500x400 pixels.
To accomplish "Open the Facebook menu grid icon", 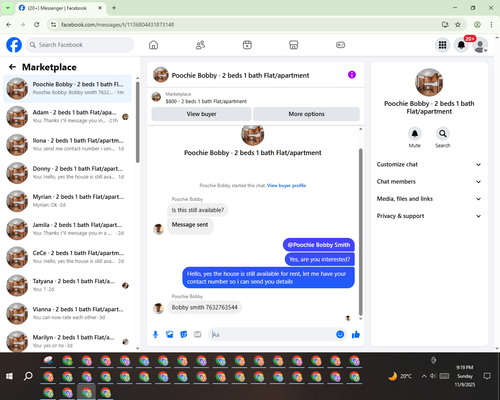I will tap(442, 45).
